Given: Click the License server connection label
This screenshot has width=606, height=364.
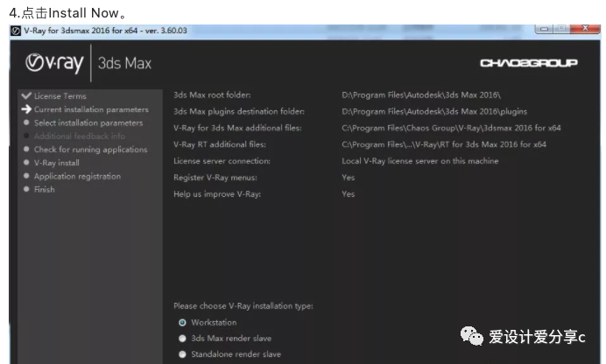Looking at the screenshot, I should click(x=222, y=161).
